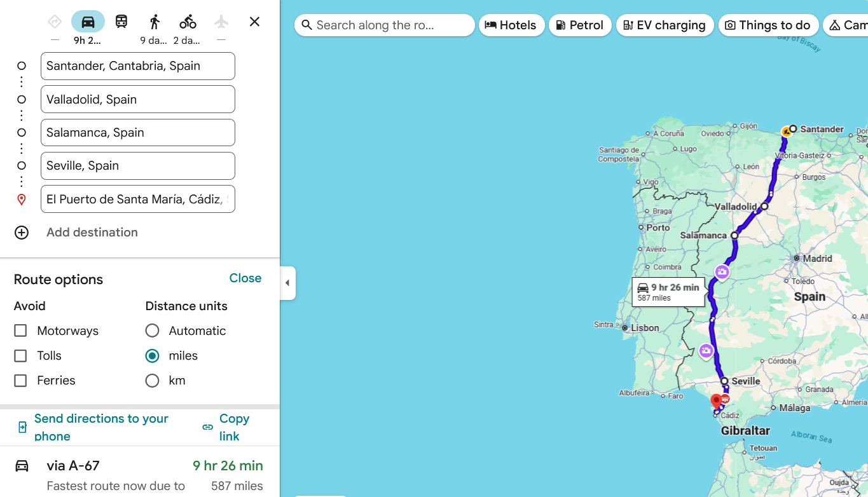Viewport: 868px width, 497px height.
Task: Select the Hotels search chip
Action: click(x=511, y=25)
